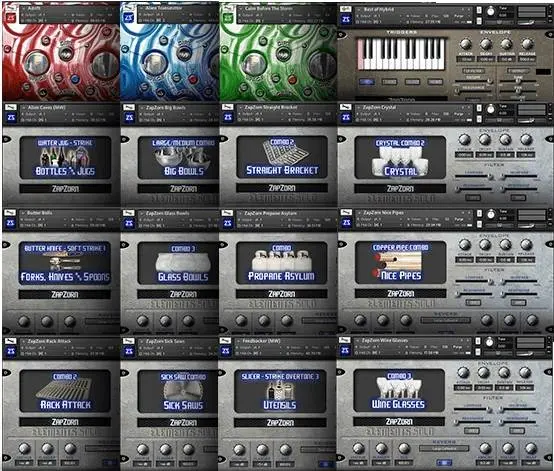The width and height of the screenshot is (554, 471).
Task: Click lowpass filter button under Nice Pipes resonance slider
Action: tap(473, 303)
